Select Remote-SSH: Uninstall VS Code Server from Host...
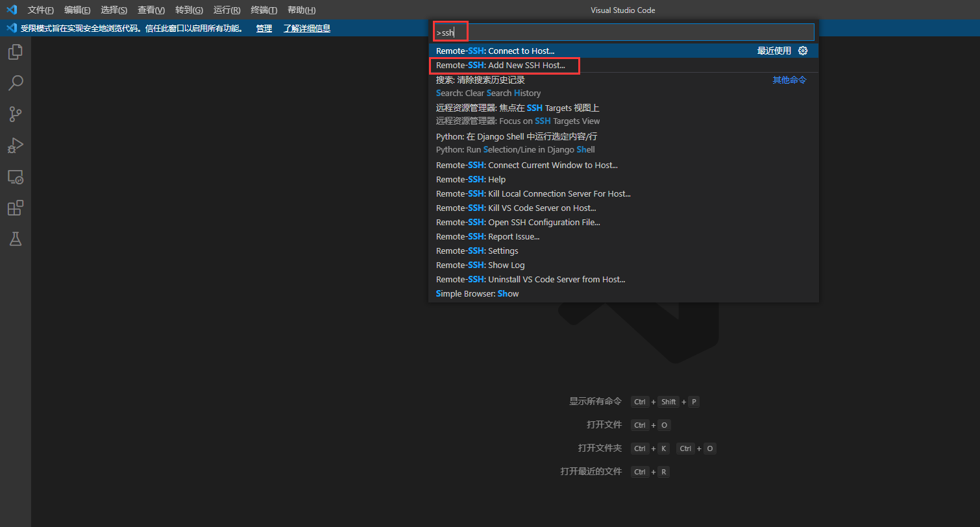The width and height of the screenshot is (980, 527). [x=624, y=279]
